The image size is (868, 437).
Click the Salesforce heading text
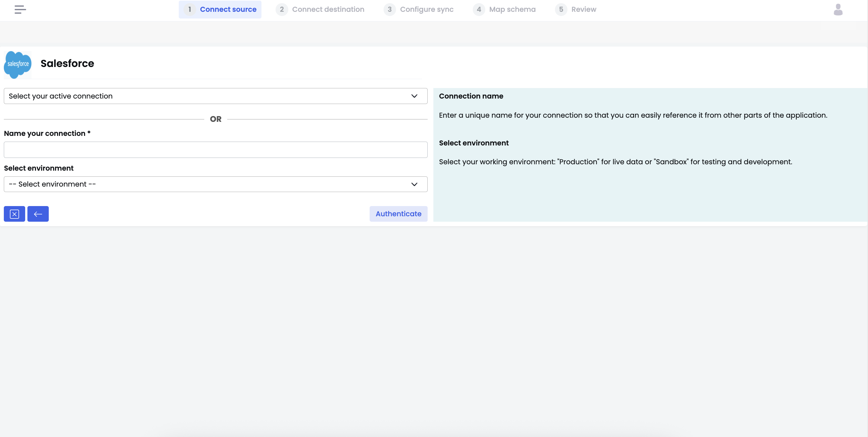(67, 63)
